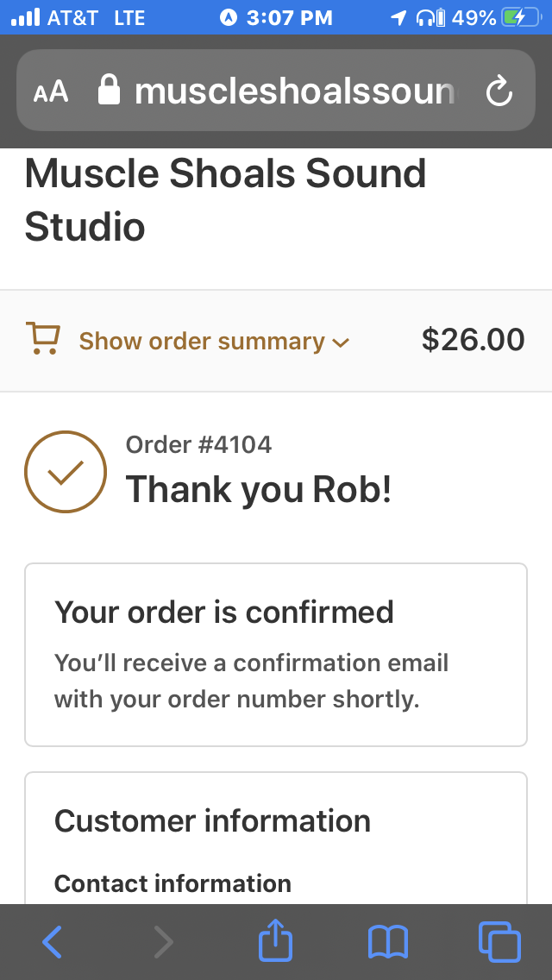Tap the Customer information heading
552x980 pixels.
212,820
